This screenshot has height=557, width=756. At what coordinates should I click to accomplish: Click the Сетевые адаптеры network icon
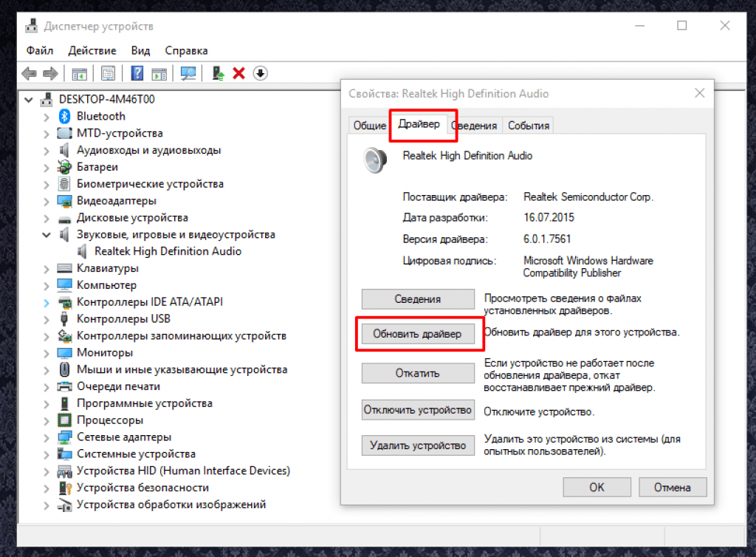(65, 437)
